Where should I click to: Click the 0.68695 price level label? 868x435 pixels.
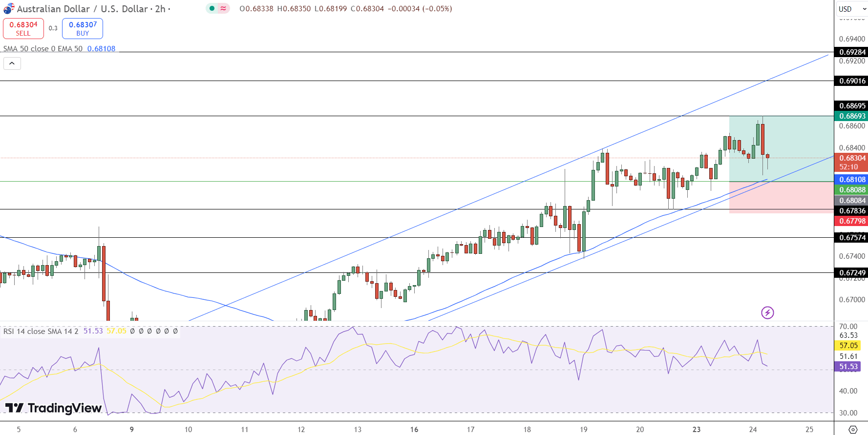tap(851, 106)
